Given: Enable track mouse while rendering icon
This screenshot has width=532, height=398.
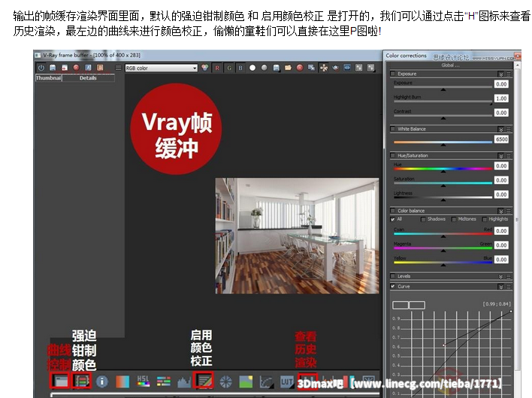Looking at the screenshot, I should 324,68.
